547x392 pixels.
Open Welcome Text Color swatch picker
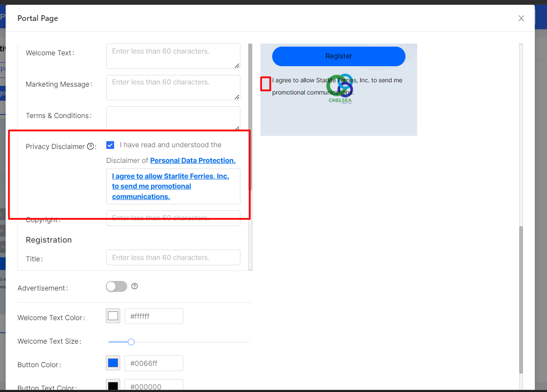113,316
